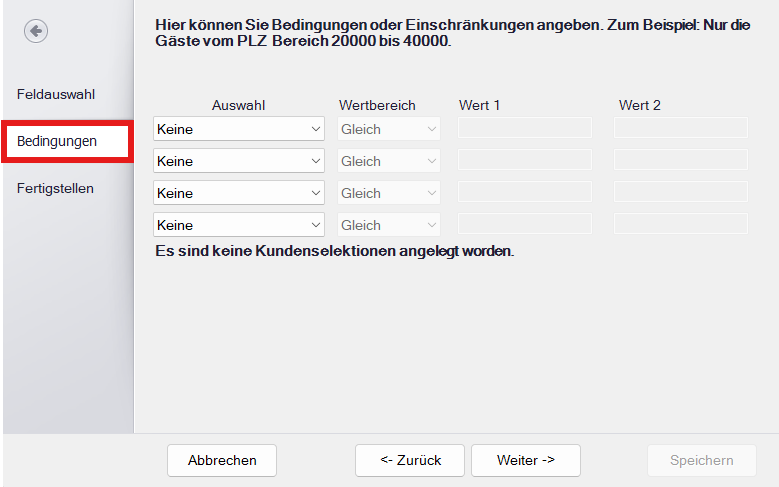
Task: Click the back arrow icon
Action: [36, 31]
